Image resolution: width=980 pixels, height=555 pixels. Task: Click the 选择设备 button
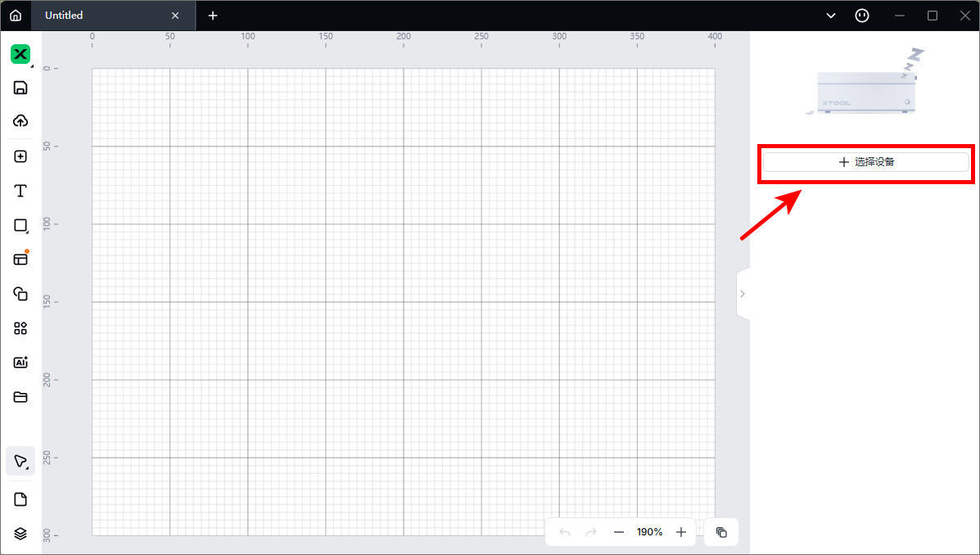(865, 162)
